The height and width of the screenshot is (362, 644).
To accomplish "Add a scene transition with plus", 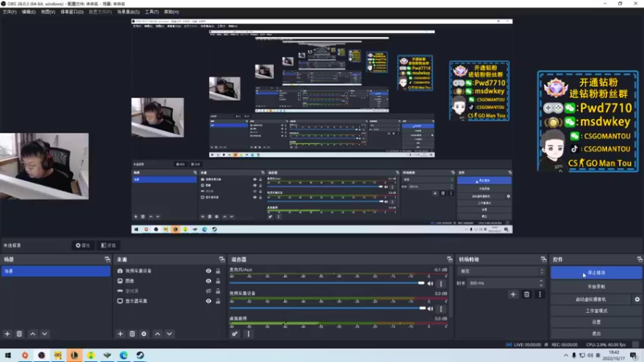I will pyautogui.click(x=513, y=294).
